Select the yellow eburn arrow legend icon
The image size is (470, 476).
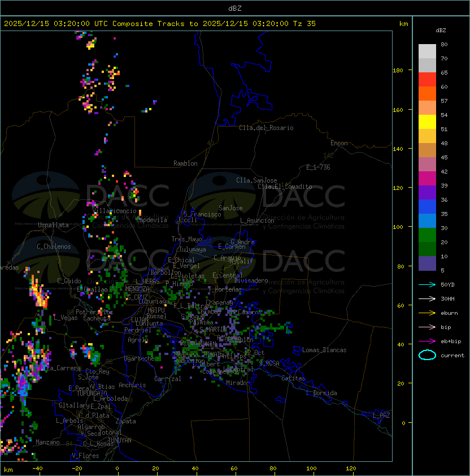427,313
